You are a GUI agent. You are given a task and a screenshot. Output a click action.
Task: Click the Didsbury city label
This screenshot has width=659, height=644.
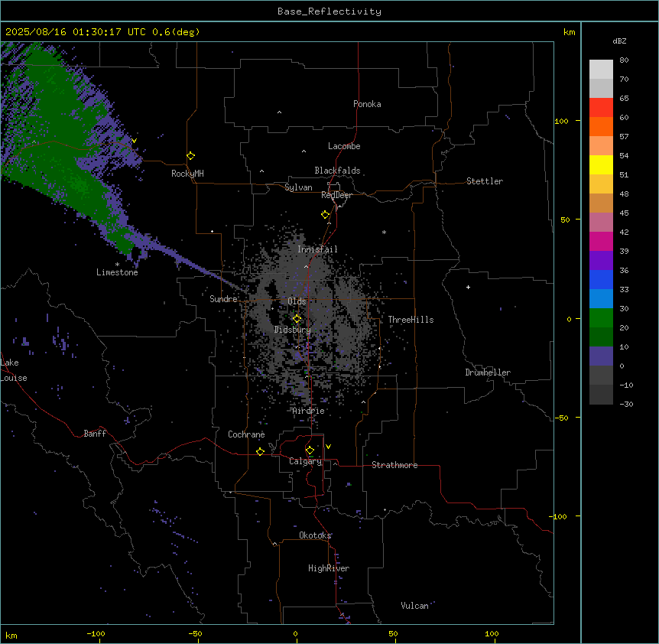click(x=293, y=330)
